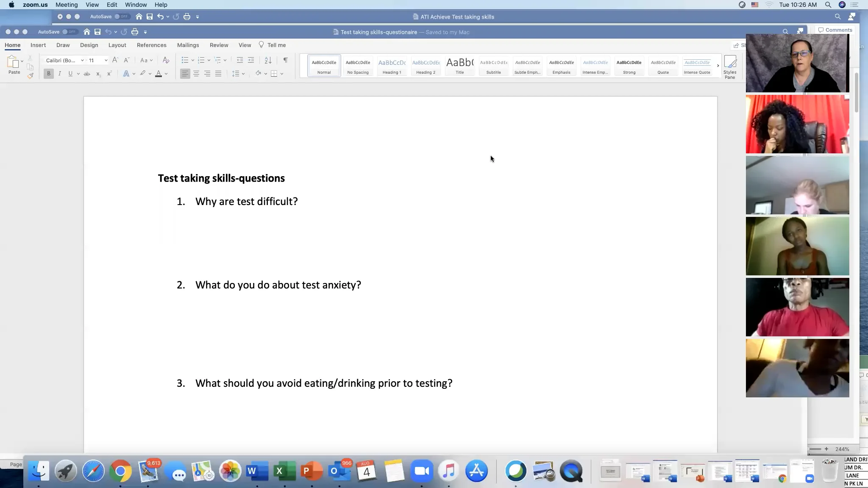
Task: Click the Increase Indent icon
Action: tap(251, 60)
